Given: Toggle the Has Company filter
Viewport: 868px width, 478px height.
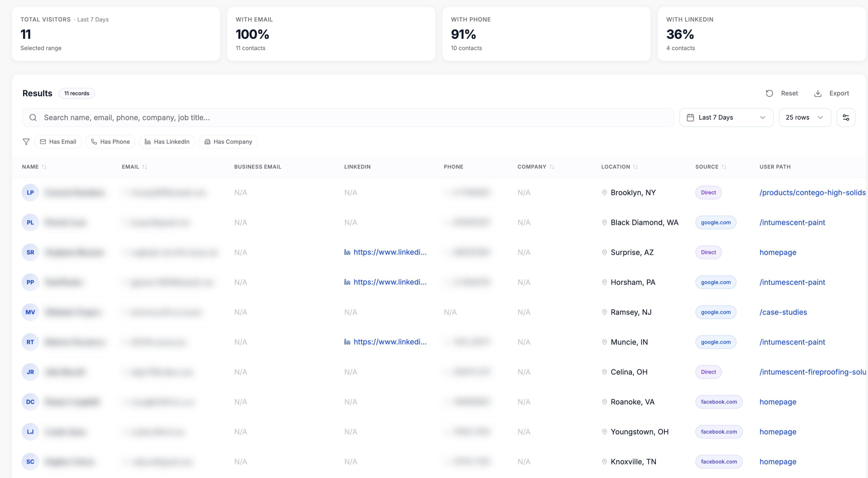Looking at the screenshot, I should [228, 142].
